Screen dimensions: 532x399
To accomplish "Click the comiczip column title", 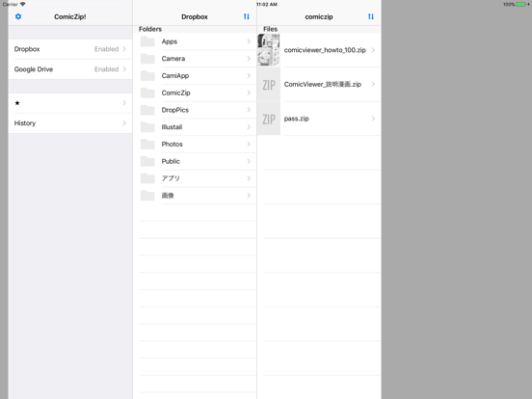I will point(319,16).
